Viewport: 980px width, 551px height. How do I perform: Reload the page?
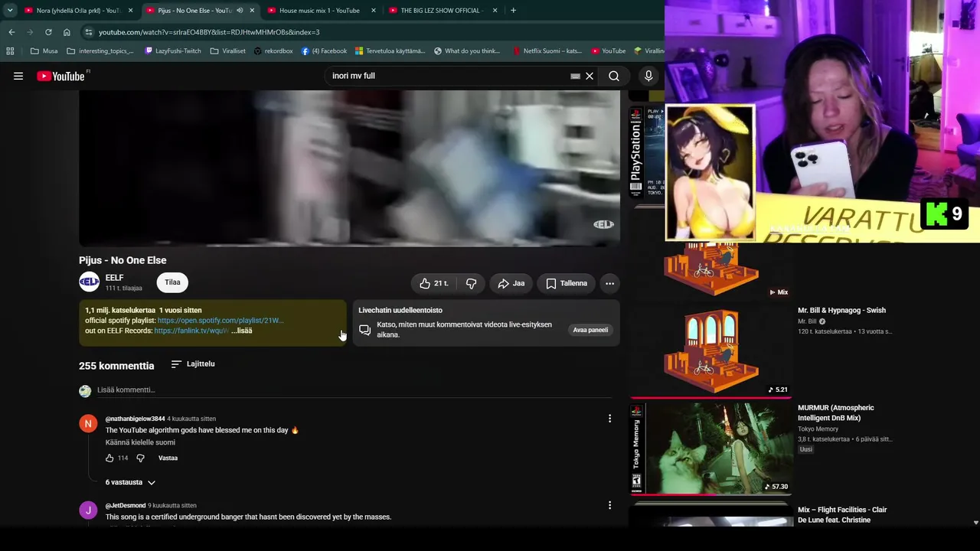[48, 32]
